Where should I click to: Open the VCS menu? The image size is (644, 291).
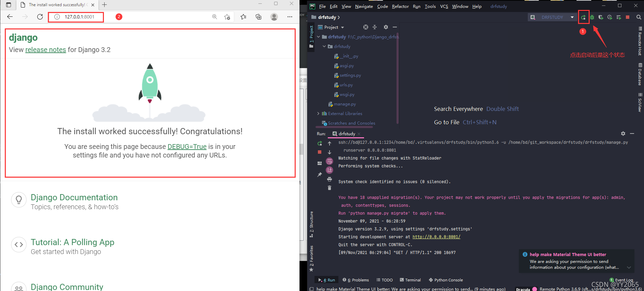444,6
